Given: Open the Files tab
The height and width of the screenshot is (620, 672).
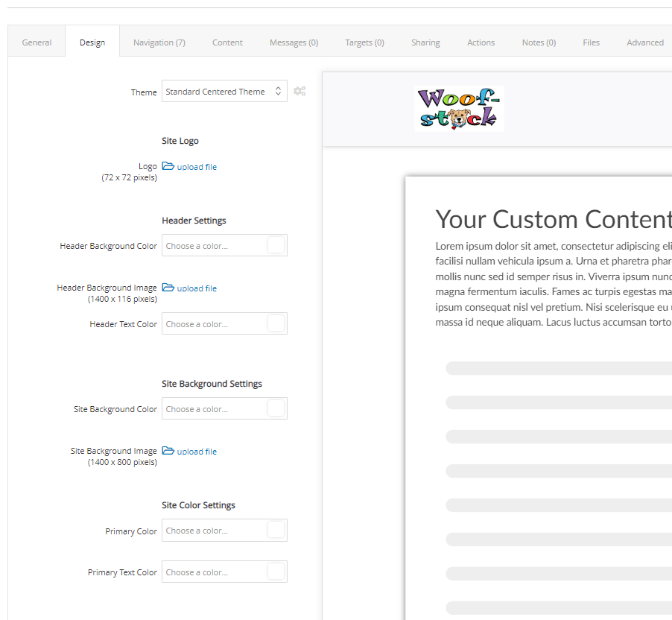Looking at the screenshot, I should click(591, 42).
